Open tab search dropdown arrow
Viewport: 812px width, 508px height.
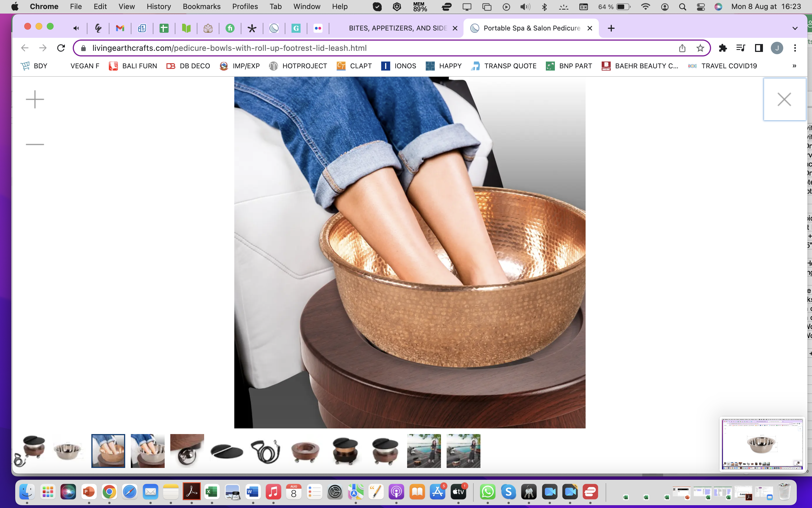point(795,28)
